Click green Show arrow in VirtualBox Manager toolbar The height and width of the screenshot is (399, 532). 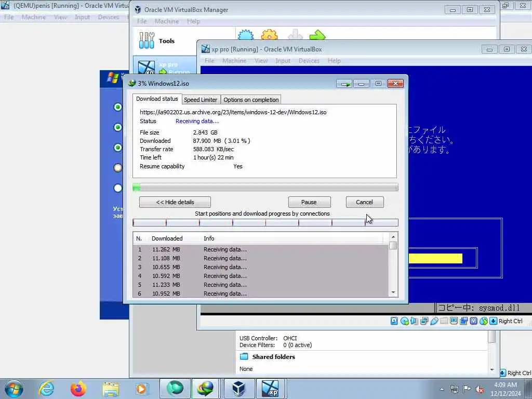point(317,35)
